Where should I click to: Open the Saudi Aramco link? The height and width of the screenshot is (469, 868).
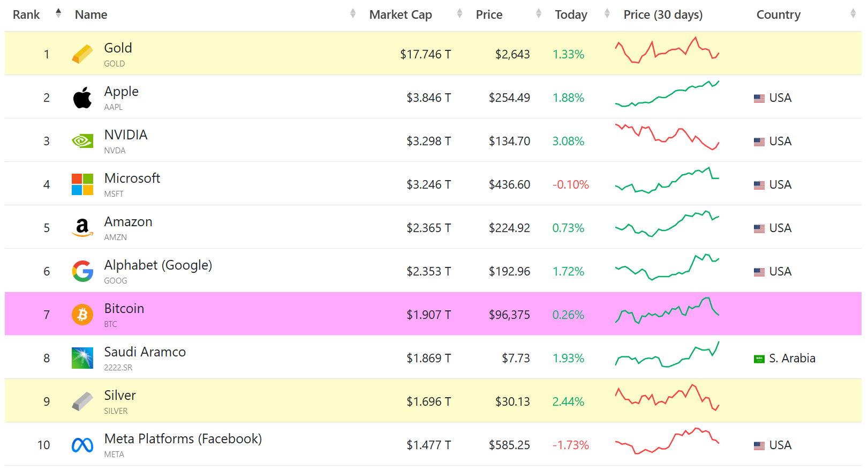click(145, 352)
